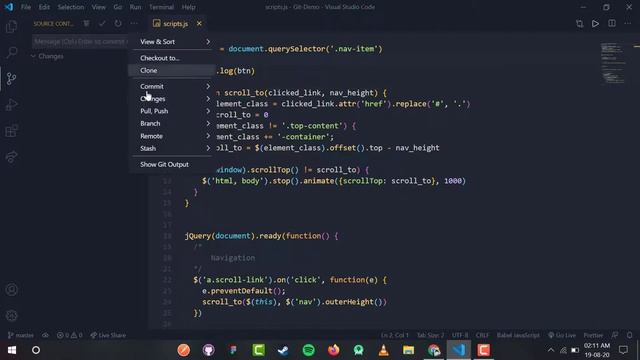The height and width of the screenshot is (360, 640).
Task: Open editor more actions ellipsis
Action: tap(628, 24)
